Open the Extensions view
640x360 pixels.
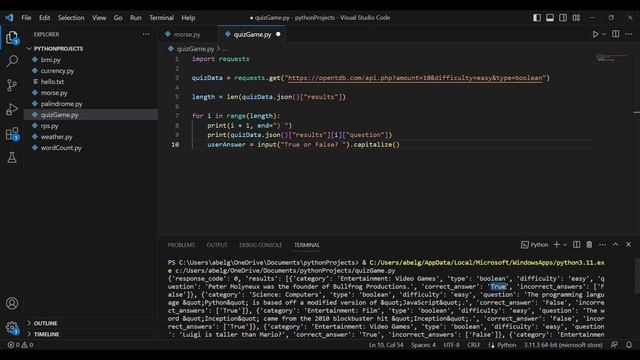(12, 133)
